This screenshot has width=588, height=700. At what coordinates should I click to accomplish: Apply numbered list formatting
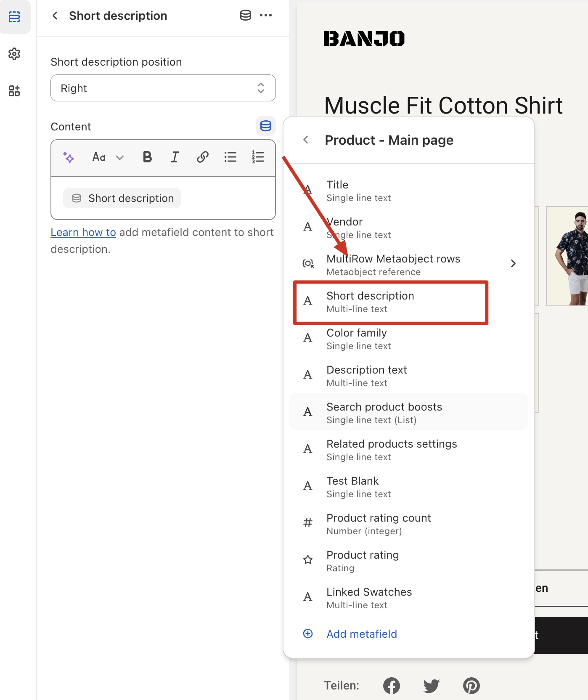pos(258,157)
